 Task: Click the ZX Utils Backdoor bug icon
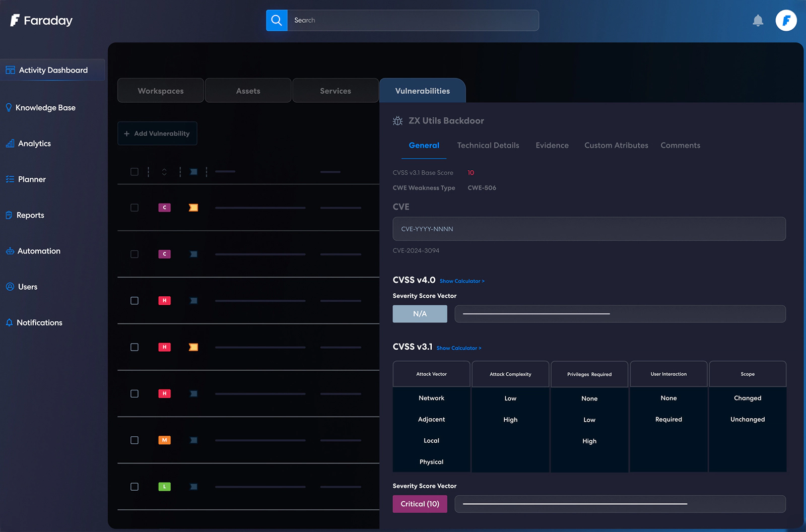(397, 121)
